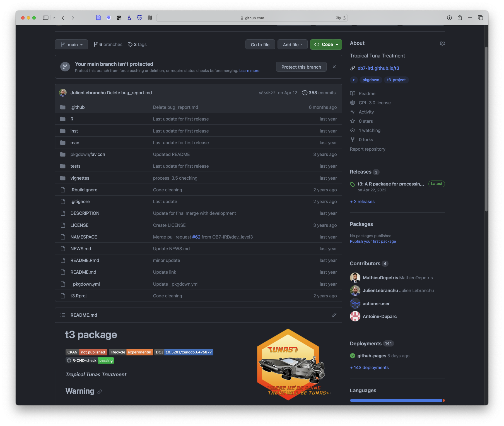Open the NAMESPACE file
504x426 pixels.
tap(84, 237)
